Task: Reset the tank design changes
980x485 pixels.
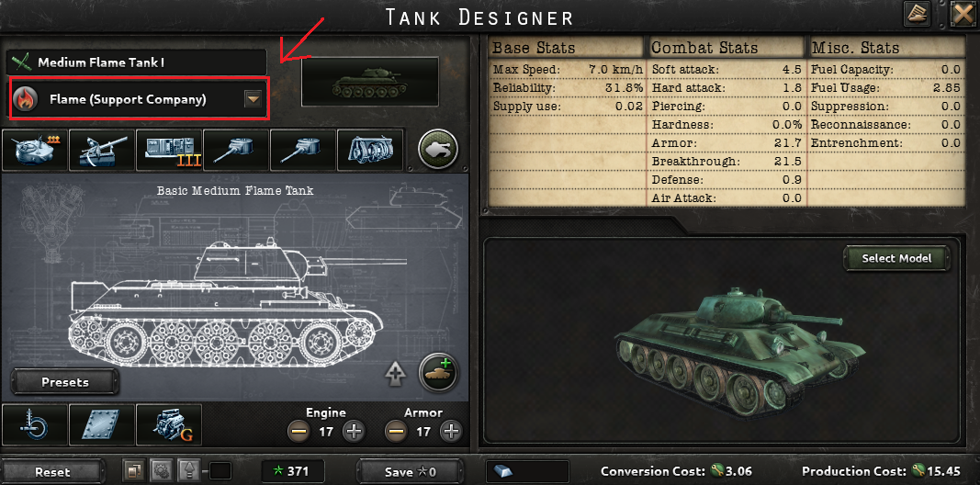Action: [52, 472]
